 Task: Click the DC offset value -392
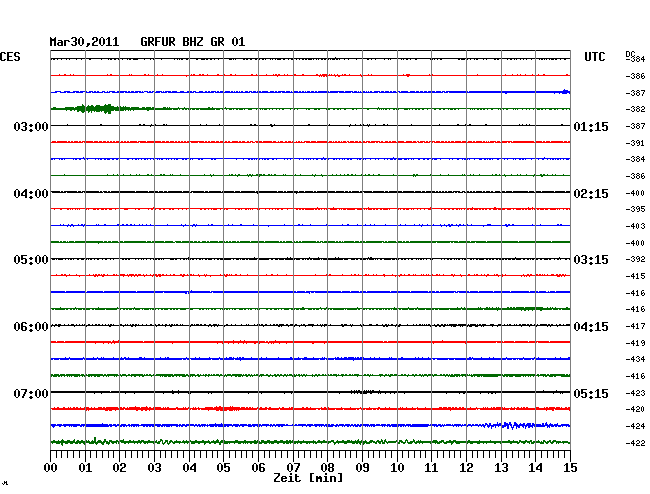[635, 259]
